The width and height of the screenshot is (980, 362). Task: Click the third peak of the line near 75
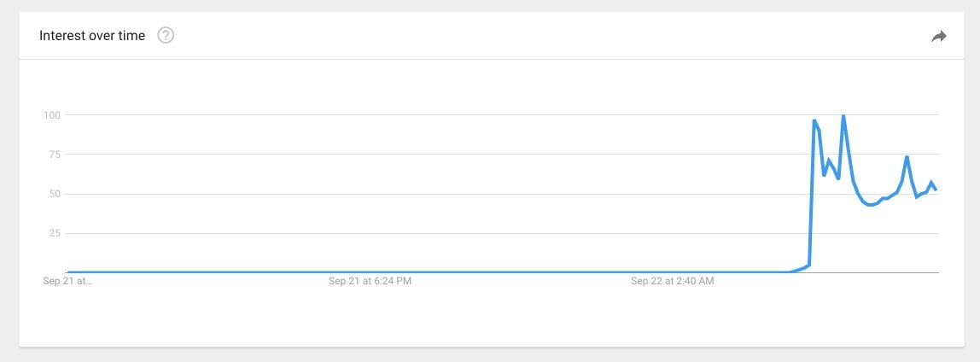pos(907,156)
